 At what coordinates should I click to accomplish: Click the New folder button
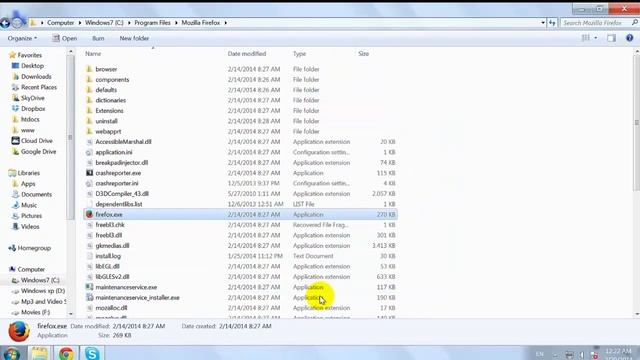tap(134, 38)
